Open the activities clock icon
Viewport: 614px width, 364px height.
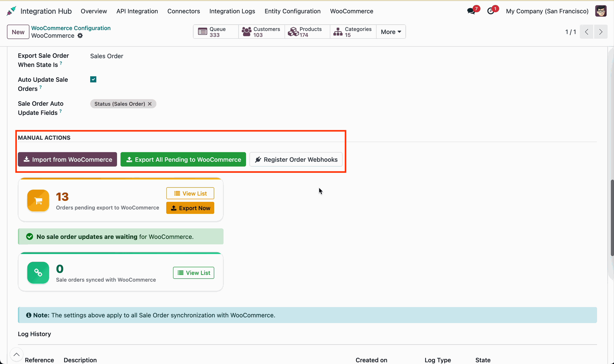tap(491, 11)
